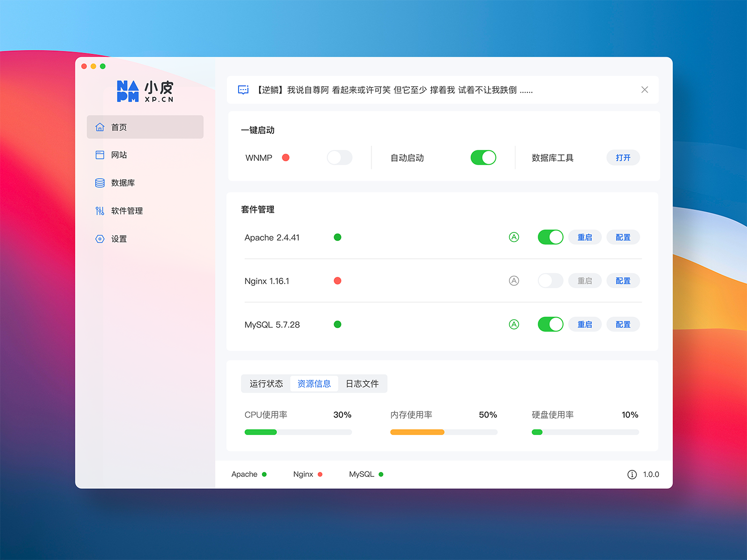This screenshot has width=747, height=560.
Task: Enable the WNMP one-click start switch
Action: click(340, 158)
